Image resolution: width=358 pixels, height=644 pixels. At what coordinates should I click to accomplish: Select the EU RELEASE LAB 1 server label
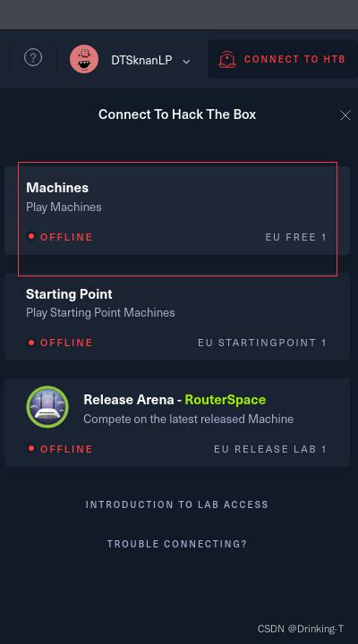[270, 449]
